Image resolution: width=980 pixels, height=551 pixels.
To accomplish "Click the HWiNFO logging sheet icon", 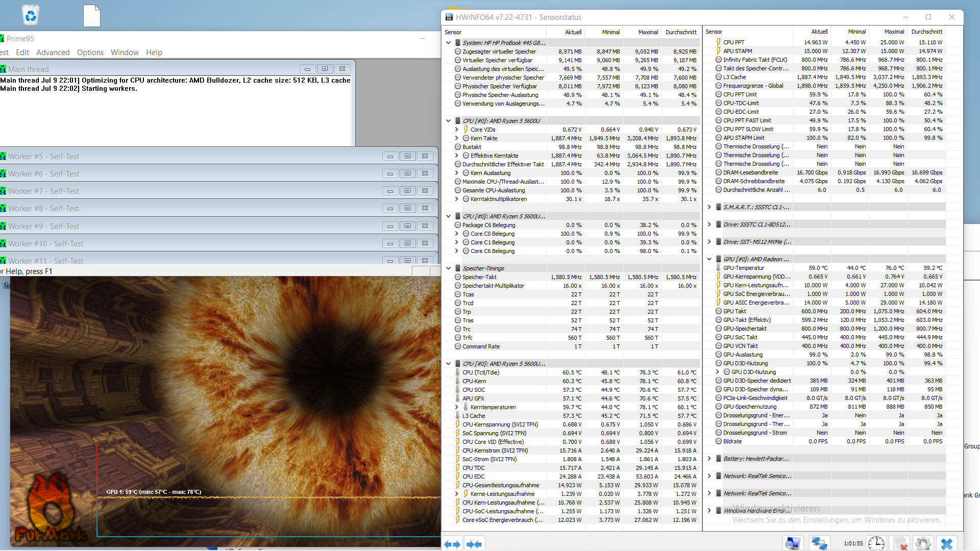I will click(x=900, y=543).
